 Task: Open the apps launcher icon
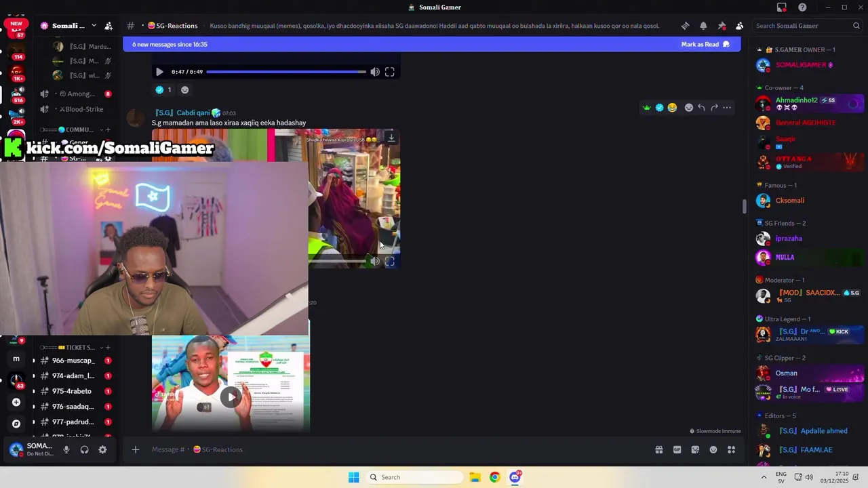pos(732,449)
